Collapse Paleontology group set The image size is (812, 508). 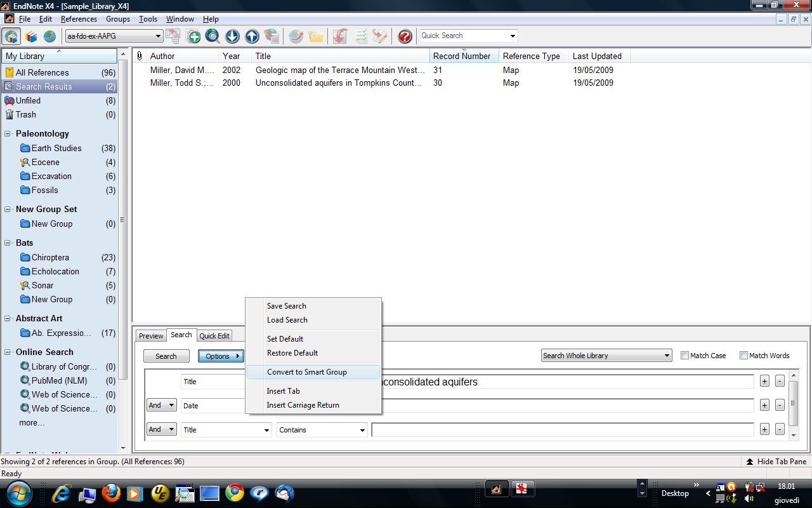[8, 134]
